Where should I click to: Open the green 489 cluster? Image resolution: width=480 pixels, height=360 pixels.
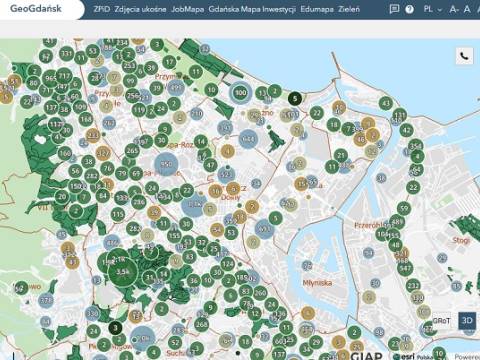point(398,222)
